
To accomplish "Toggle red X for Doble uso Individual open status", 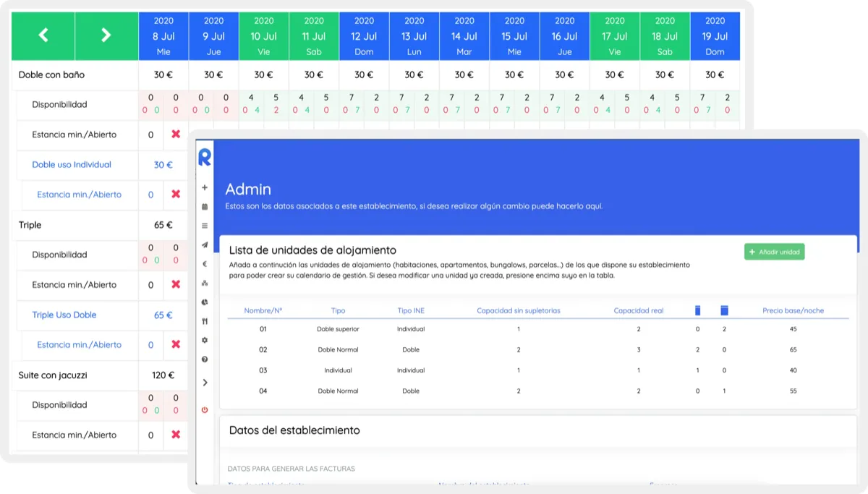I will [176, 195].
